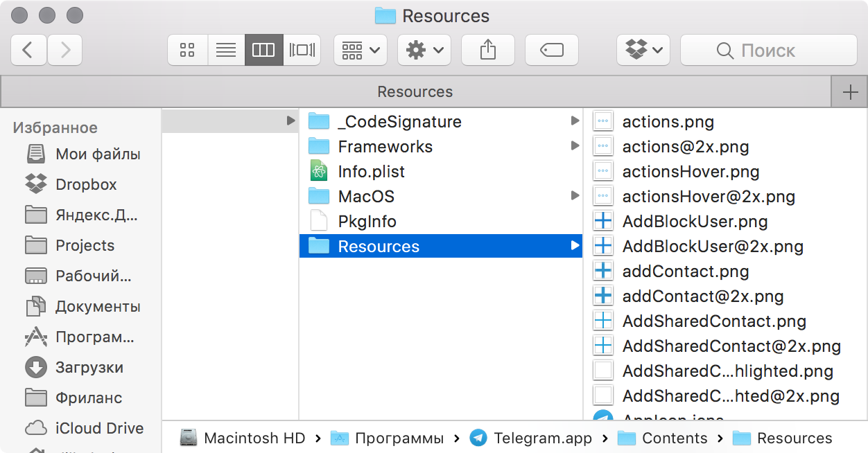Image resolution: width=868 pixels, height=453 pixels.
Task: Open iCloud Drive in sidebar
Action: pyautogui.click(x=99, y=428)
